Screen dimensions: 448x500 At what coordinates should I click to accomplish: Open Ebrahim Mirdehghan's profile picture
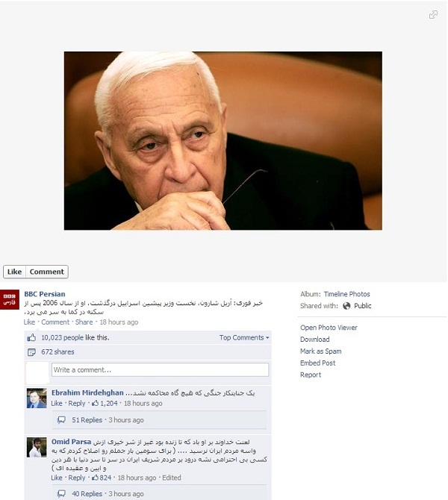pyautogui.click(x=37, y=399)
